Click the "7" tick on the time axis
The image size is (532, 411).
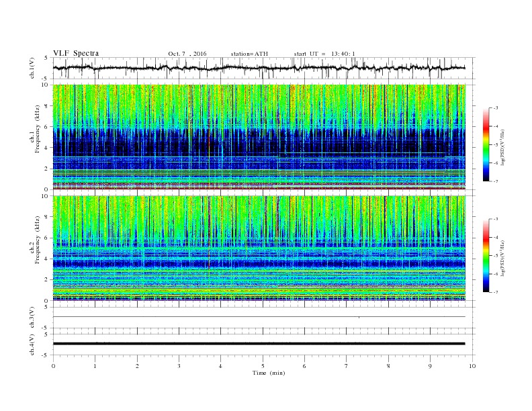pos(347,366)
